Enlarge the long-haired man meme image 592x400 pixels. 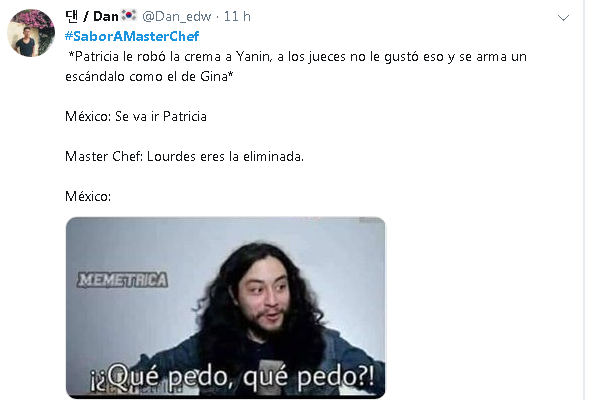click(225, 307)
